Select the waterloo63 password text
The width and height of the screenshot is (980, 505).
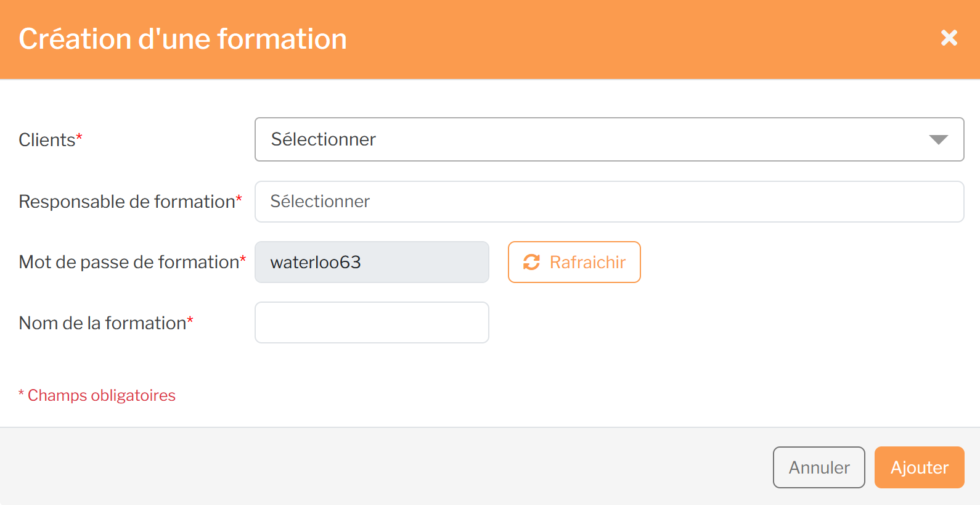click(x=314, y=262)
